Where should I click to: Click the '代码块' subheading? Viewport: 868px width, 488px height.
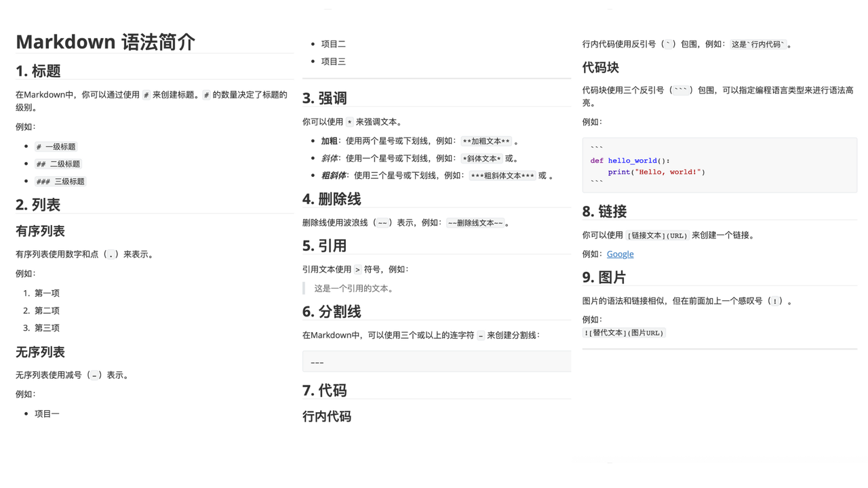point(601,67)
